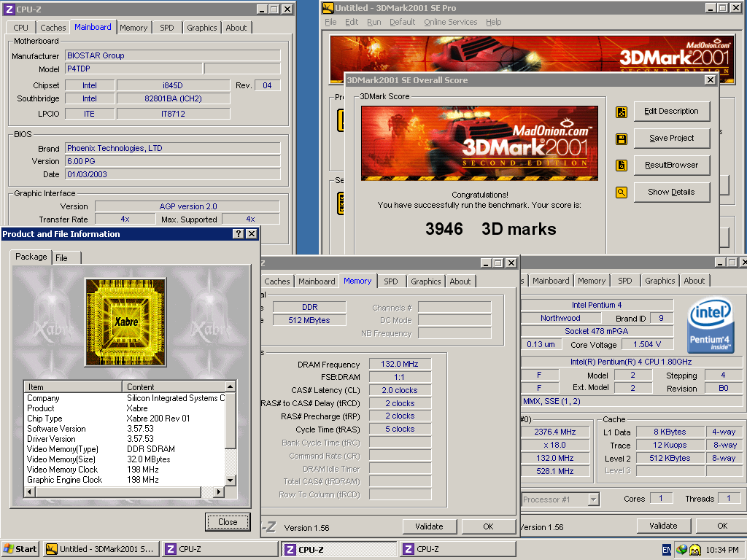Click the ResultBrowser icon beside its button
747x560 pixels.
[622, 166]
